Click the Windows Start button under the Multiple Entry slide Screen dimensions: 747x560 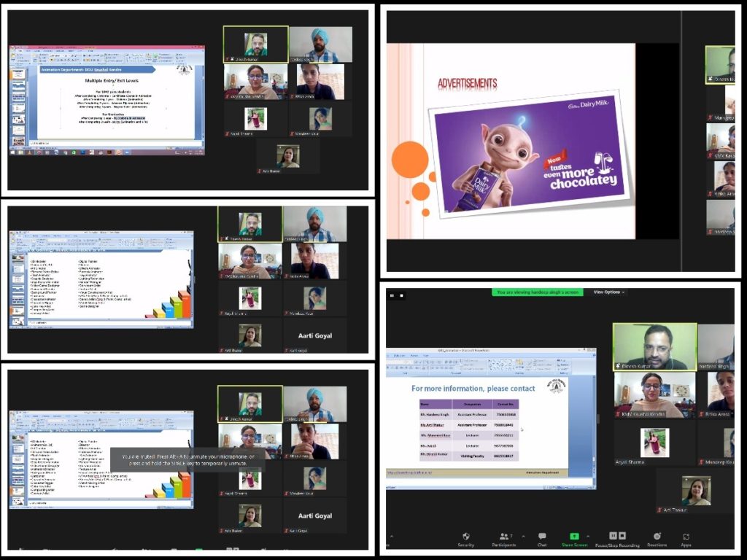(13, 152)
